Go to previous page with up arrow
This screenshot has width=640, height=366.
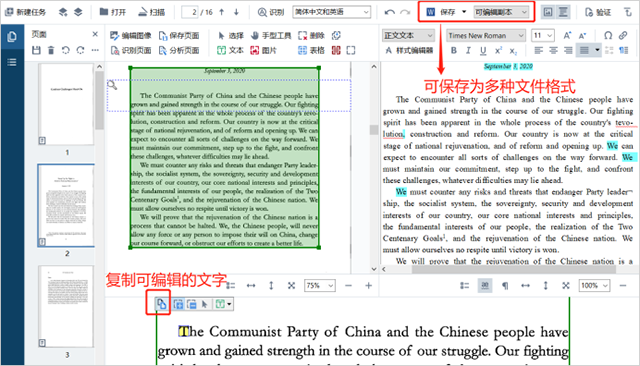click(x=222, y=12)
